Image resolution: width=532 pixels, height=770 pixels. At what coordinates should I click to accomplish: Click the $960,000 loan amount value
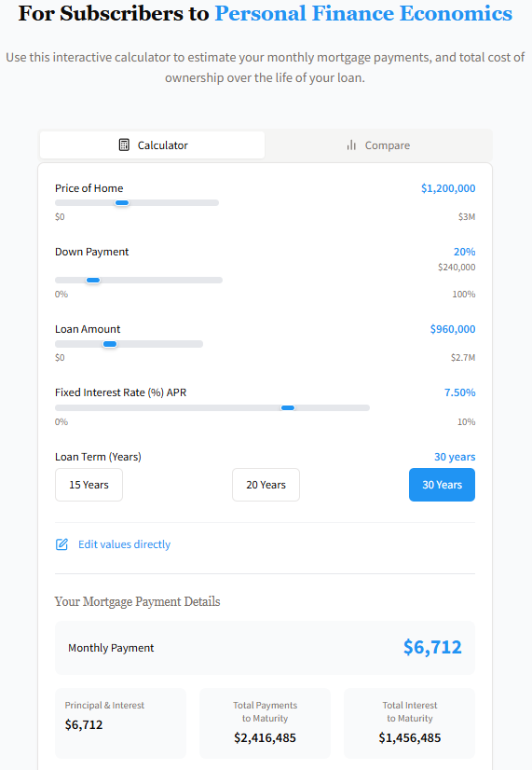pyautogui.click(x=453, y=329)
